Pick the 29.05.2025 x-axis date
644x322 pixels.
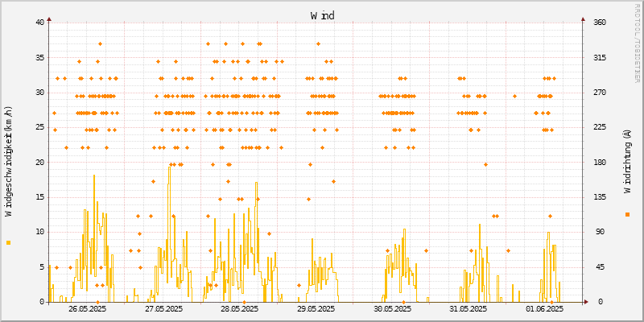coord(316,308)
